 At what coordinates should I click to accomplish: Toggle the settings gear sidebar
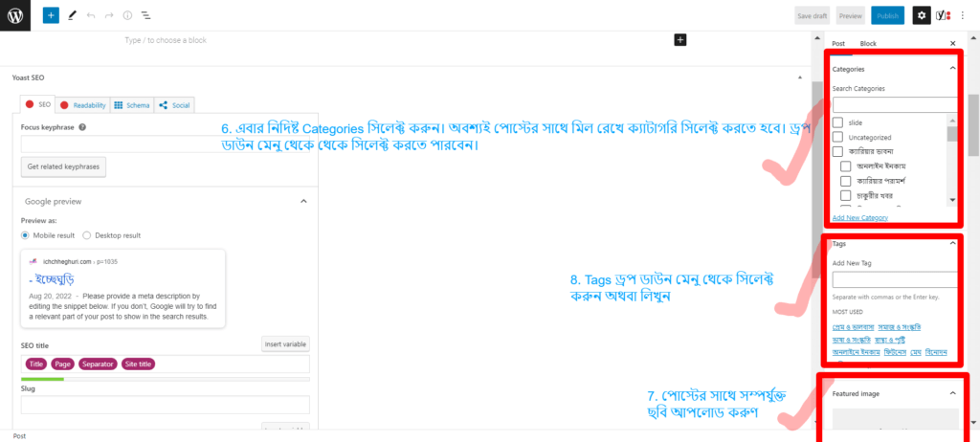(921, 15)
